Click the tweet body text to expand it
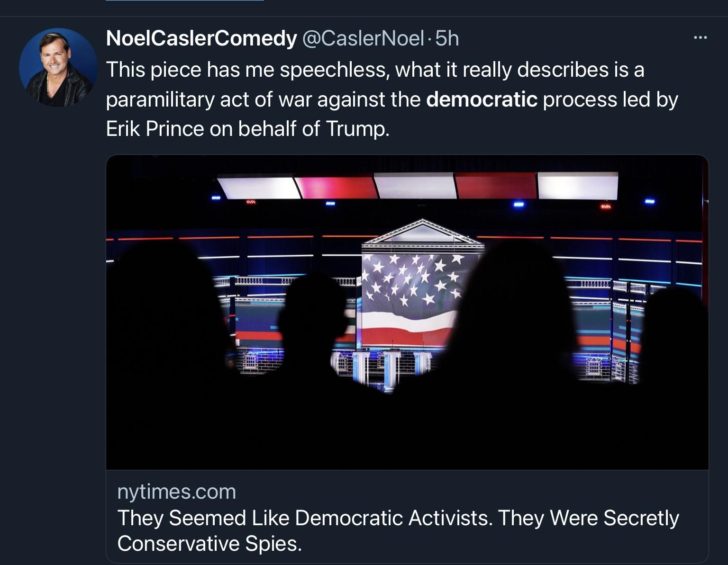The image size is (728, 565). [332, 99]
